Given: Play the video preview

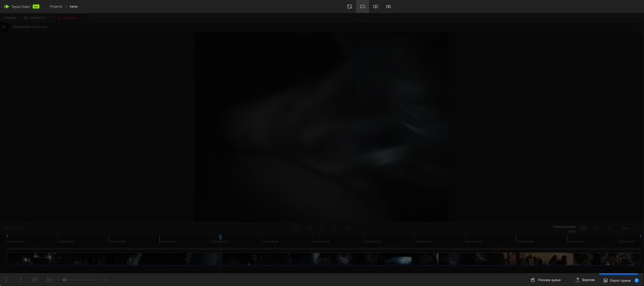Looking at the screenshot, I should pyautogui.click(x=321, y=228).
